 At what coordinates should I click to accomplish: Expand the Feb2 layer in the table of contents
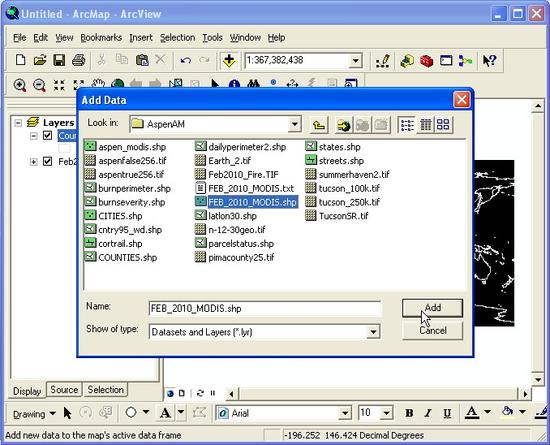point(34,162)
